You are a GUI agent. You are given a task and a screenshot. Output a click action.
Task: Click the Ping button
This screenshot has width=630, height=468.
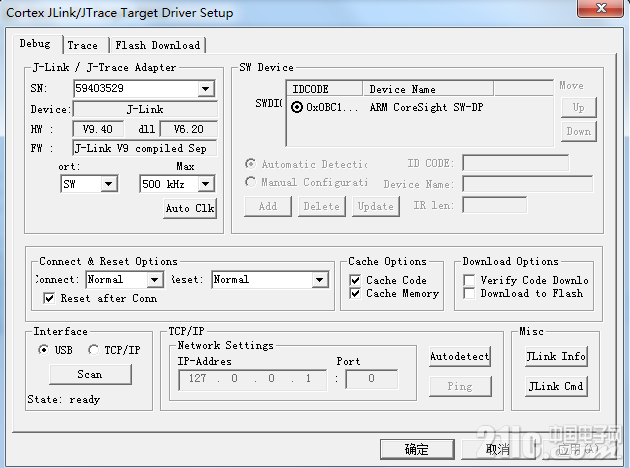[460, 386]
